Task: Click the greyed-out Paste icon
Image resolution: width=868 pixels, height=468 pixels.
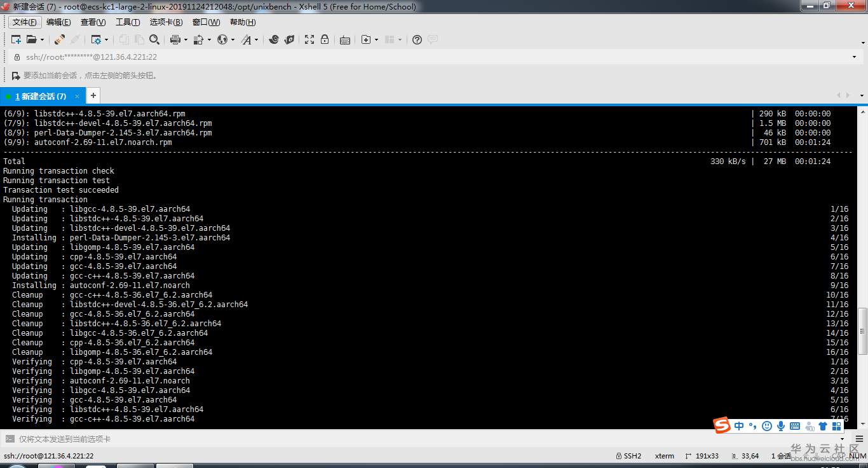Action: point(139,39)
